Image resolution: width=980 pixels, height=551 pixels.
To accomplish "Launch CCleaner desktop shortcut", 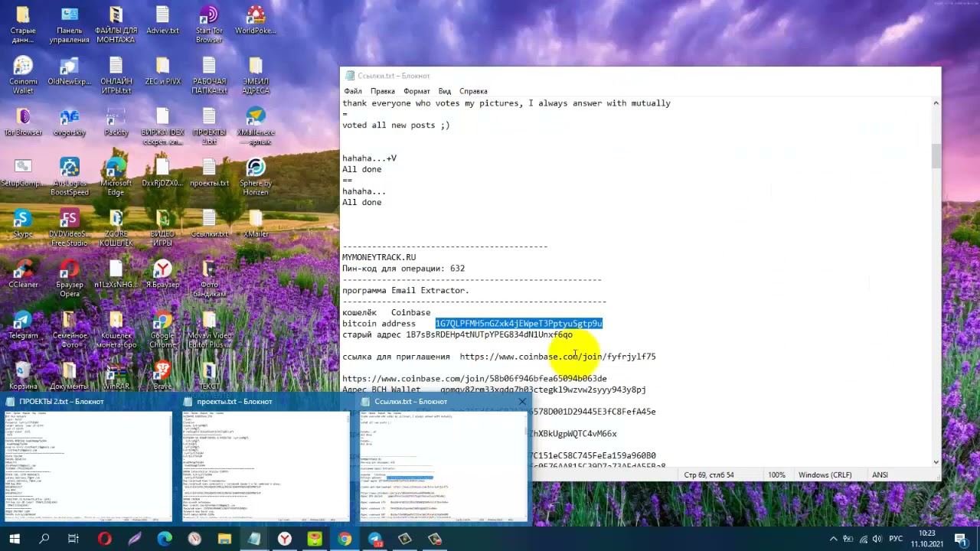I will (x=23, y=274).
